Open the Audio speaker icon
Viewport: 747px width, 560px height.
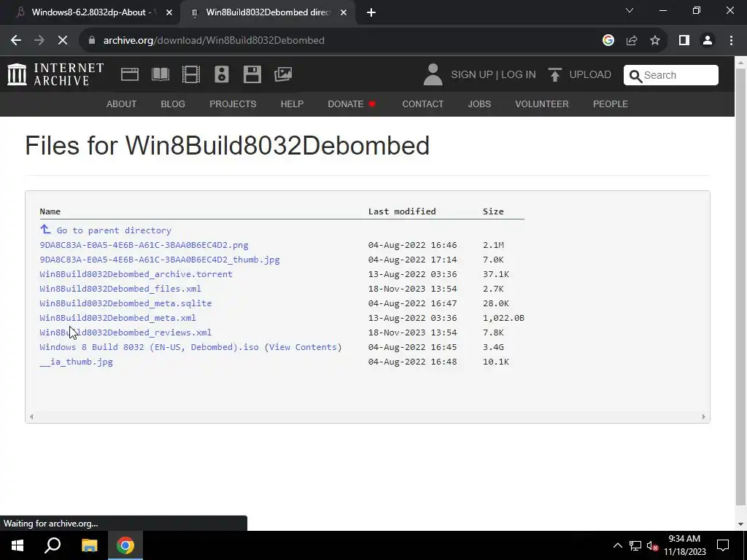[222, 74]
